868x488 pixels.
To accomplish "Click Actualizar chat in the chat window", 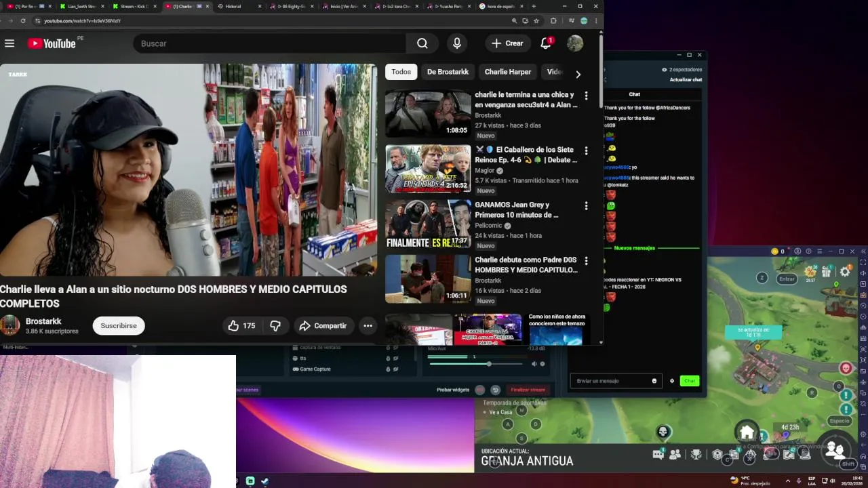I will pos(686,80).
